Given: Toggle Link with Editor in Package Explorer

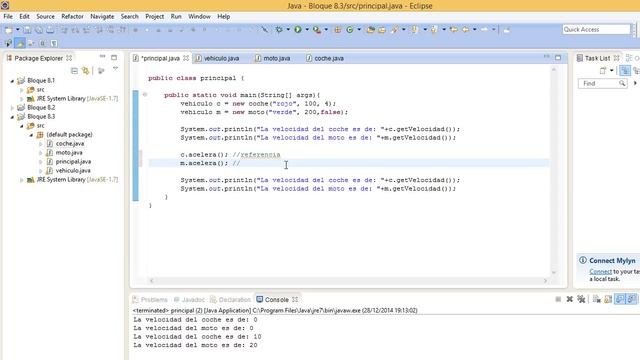Looking at the screenshot, I should 85,71.
